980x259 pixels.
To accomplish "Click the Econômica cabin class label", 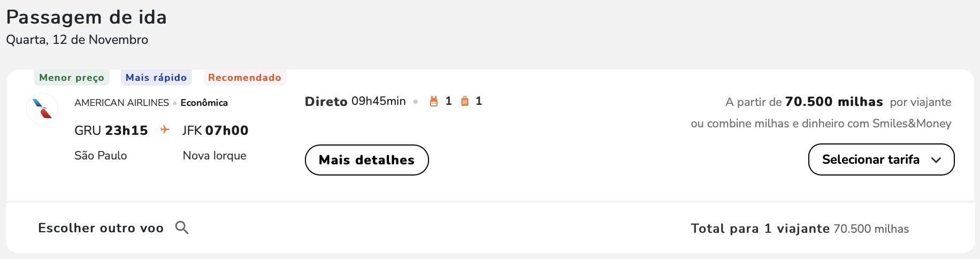I will pyautogui.click(x=204, y=103).
